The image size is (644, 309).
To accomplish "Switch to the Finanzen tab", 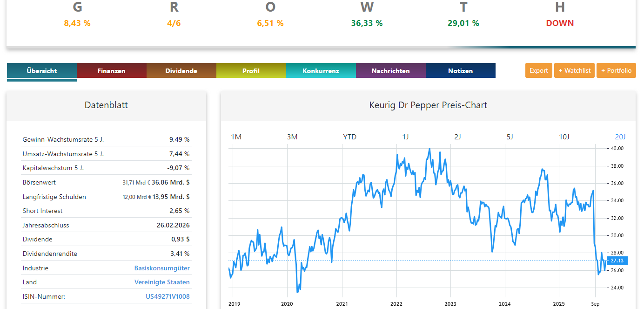I will pos(112,70).
